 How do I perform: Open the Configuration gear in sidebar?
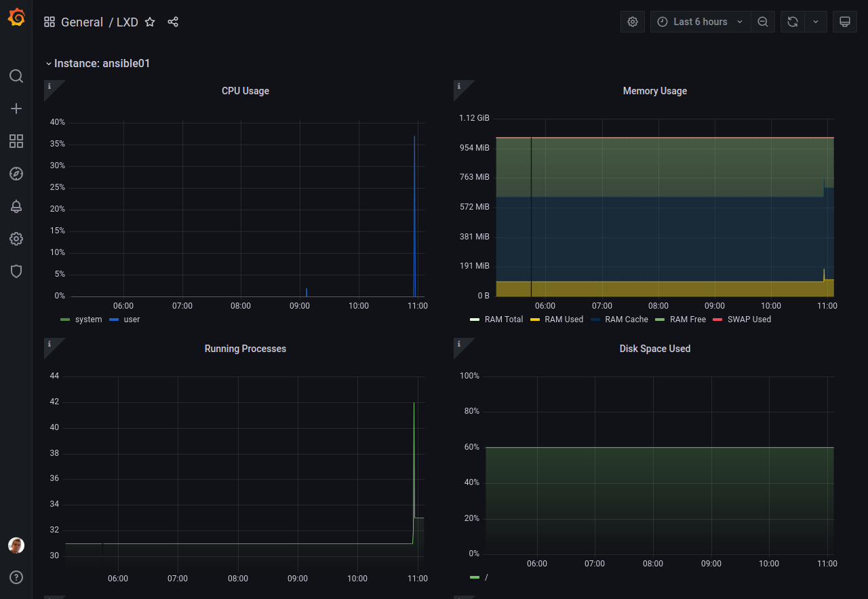click(x=16, y=239)
